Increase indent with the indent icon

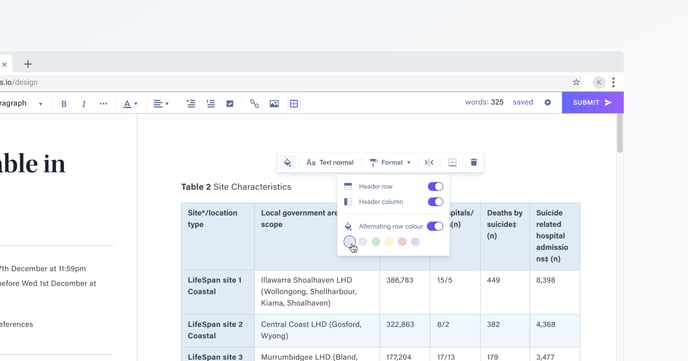(x=211, y=104)
